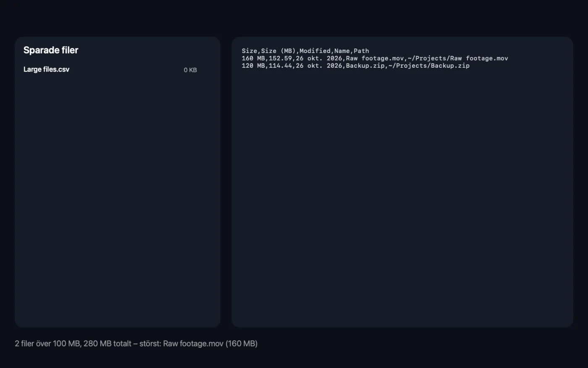
Task: Select Backup.zip file name in second row
Action: (x=365, y=66)
